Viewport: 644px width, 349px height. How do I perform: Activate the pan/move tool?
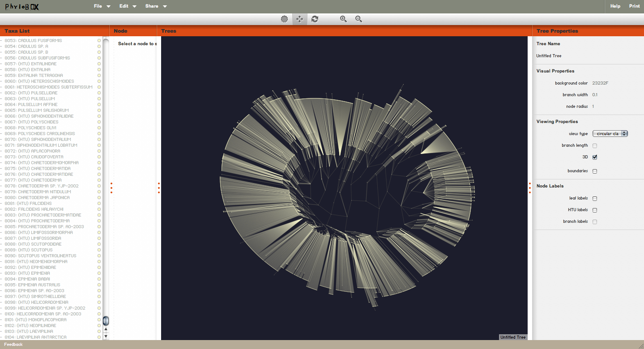[x=299, y=19]
